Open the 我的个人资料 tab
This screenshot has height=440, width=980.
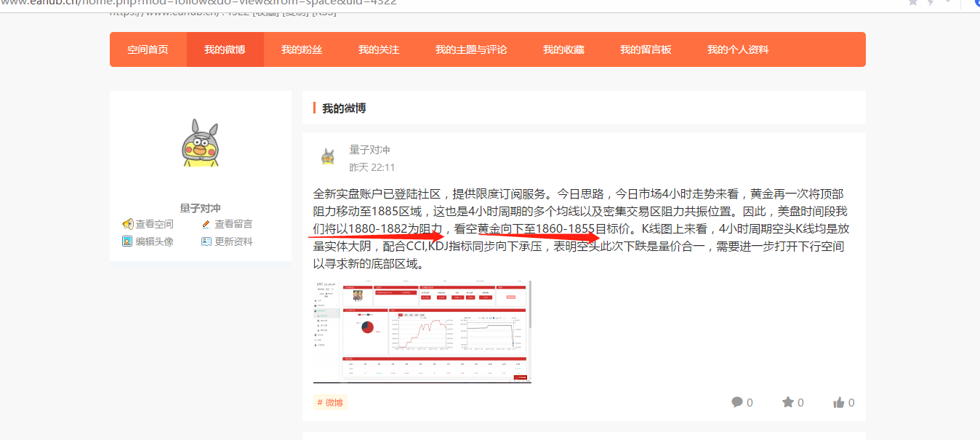738,49
